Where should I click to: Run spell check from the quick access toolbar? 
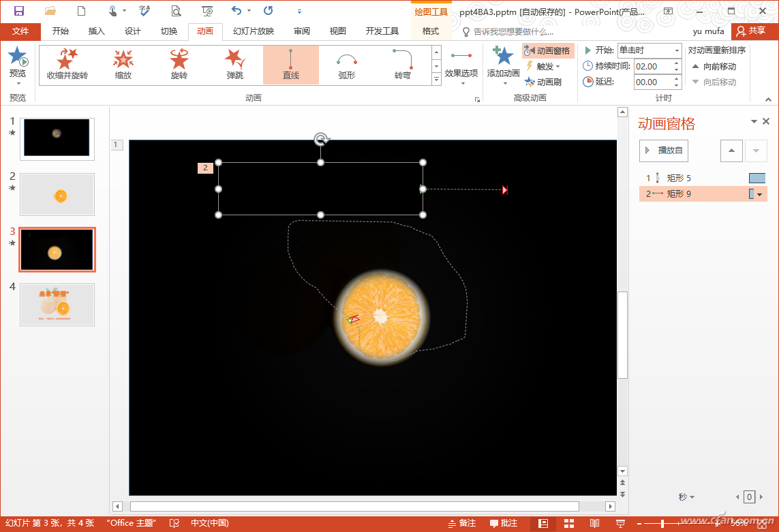(x=144, y=11)
